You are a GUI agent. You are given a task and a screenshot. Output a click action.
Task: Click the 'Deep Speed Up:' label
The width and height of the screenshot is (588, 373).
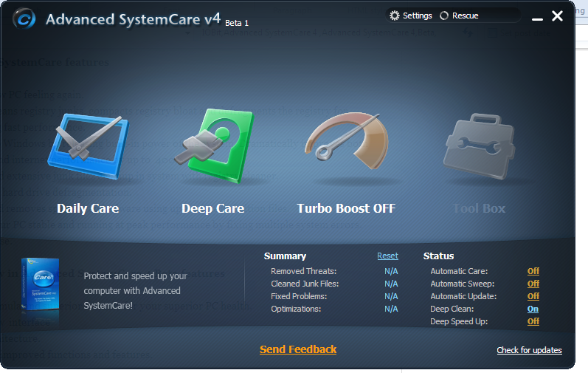point(459,321)
